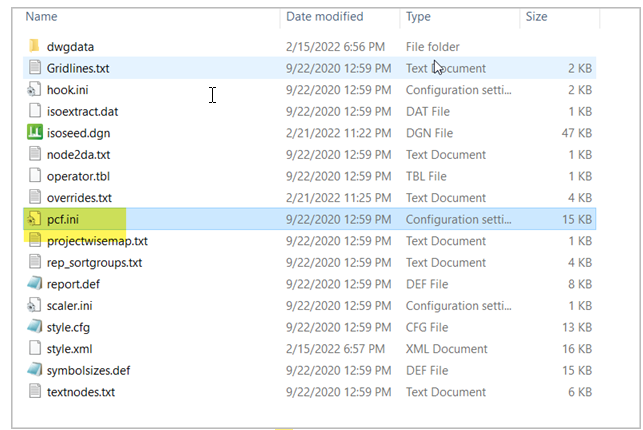This screenshot has height=430, width=643.
Task: Click the dwgdata folder icon
Action: click(33, 47)
